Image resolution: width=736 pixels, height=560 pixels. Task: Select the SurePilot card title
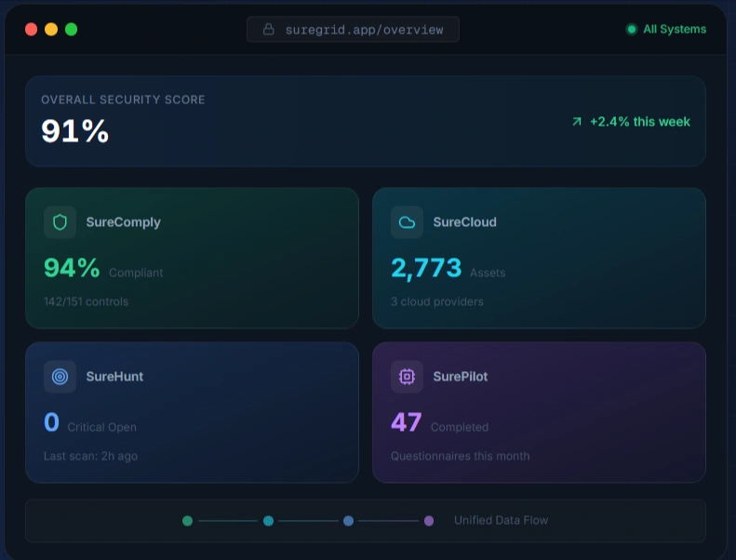click(x=460, y=377)
